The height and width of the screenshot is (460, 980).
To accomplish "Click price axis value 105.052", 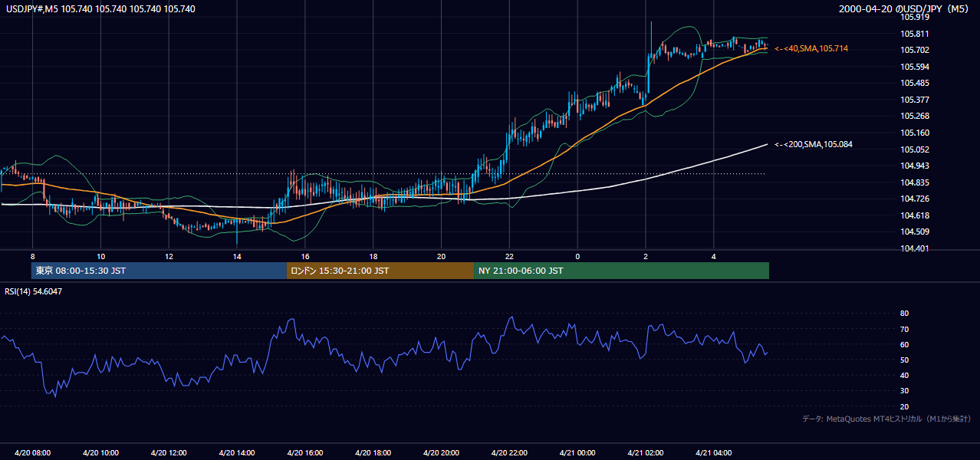I will (x=914, y=149).
